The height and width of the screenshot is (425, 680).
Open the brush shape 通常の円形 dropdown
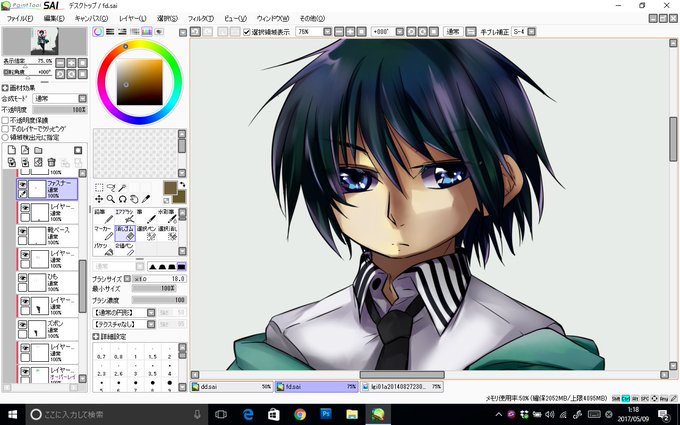tap(151, 313)
